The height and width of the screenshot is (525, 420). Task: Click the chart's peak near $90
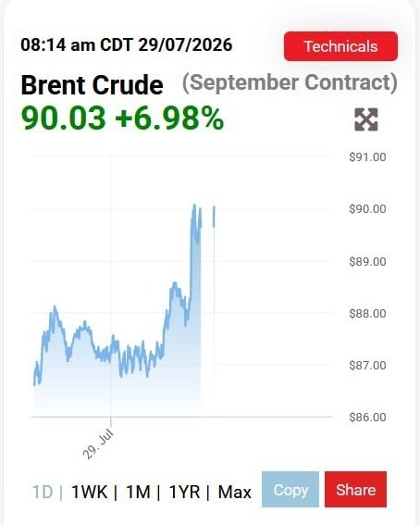[x=194, y=206]
